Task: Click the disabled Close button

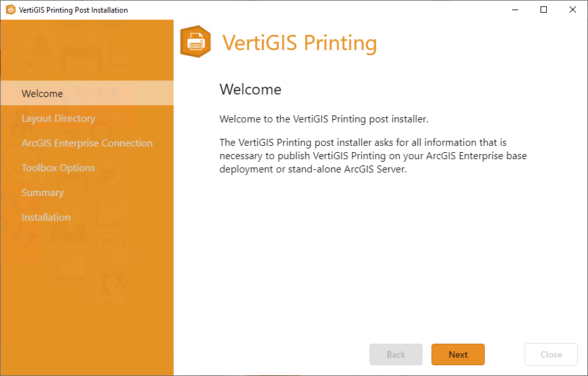Action: 551,354
